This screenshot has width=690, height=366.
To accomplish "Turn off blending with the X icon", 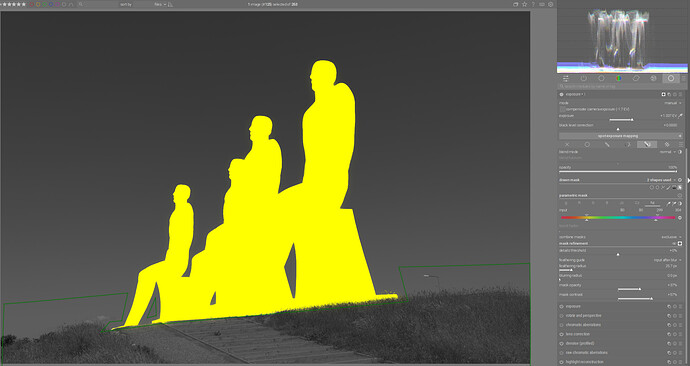I will click(567, 144).
